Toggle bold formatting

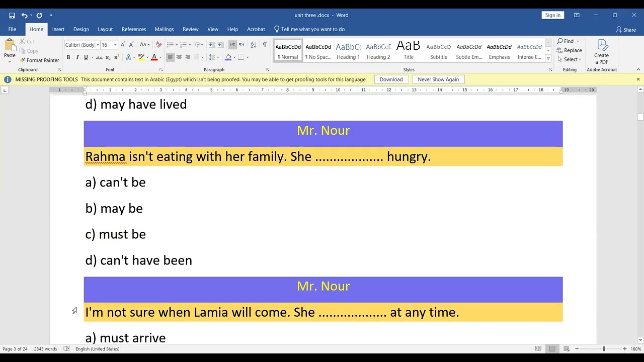point(68,57)
